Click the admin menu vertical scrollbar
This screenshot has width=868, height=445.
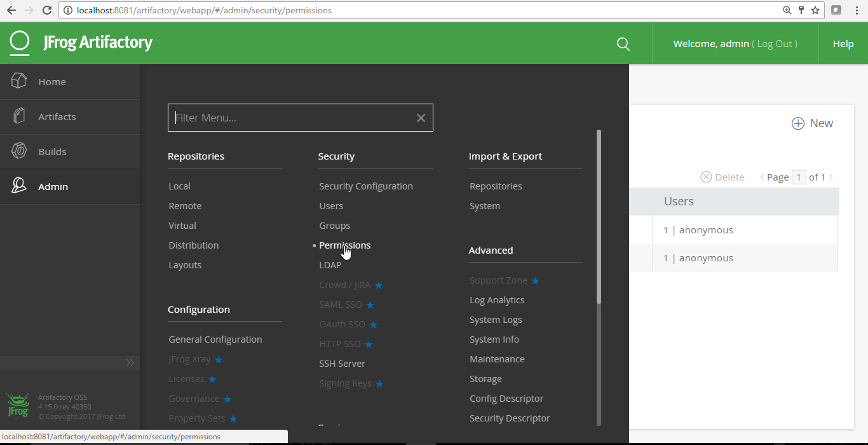click(x=599, y=216)
